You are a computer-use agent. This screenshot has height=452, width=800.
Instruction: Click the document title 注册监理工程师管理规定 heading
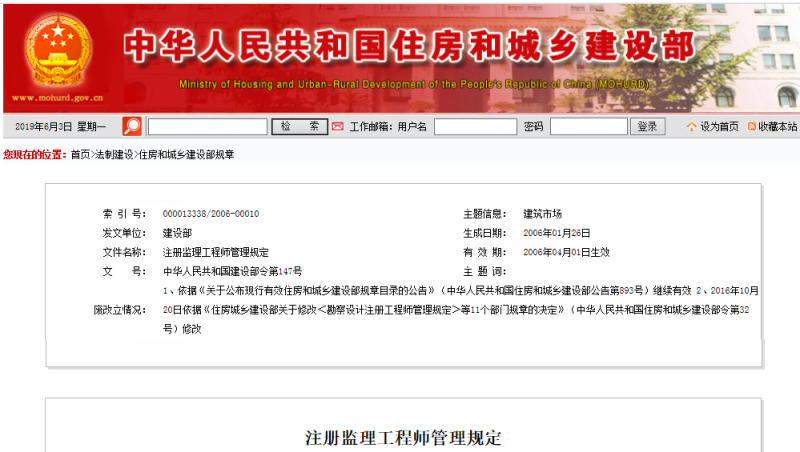click(402, 438)
